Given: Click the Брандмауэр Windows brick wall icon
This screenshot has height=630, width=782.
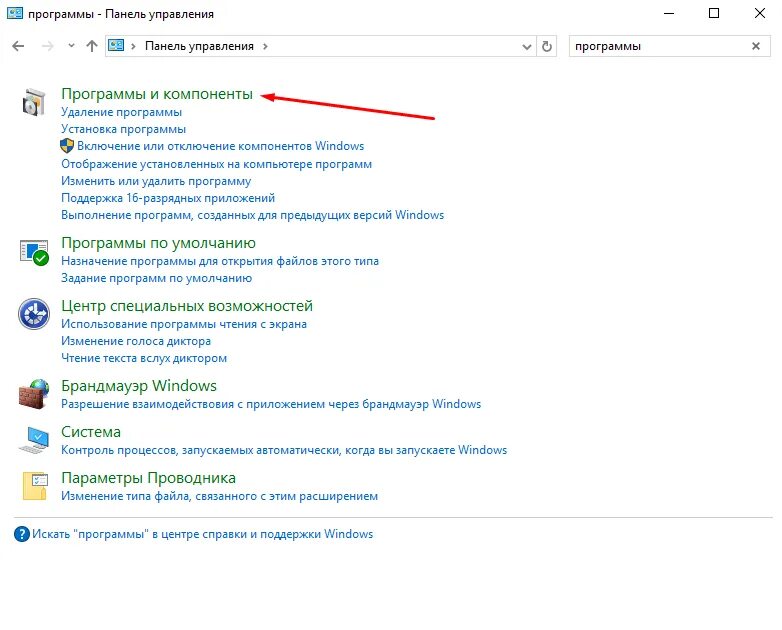Looking at the screenshot, I should (34, 394).
